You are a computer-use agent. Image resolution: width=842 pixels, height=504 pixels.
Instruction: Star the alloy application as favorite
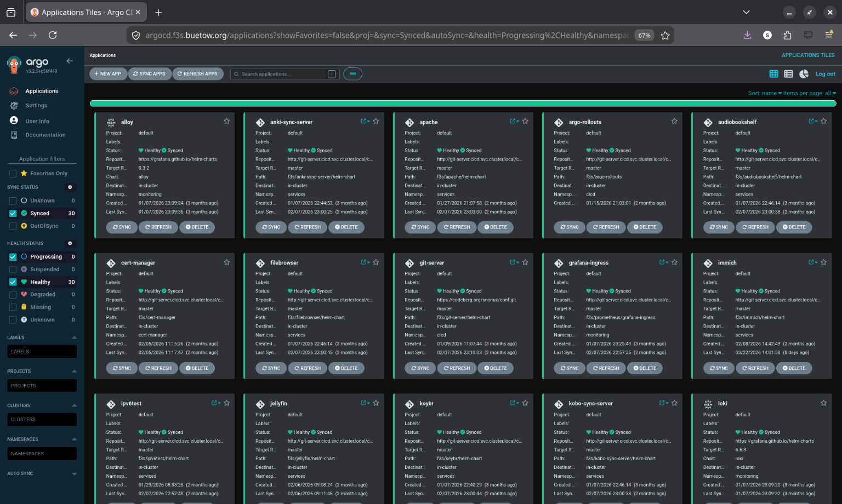[226, 121]
